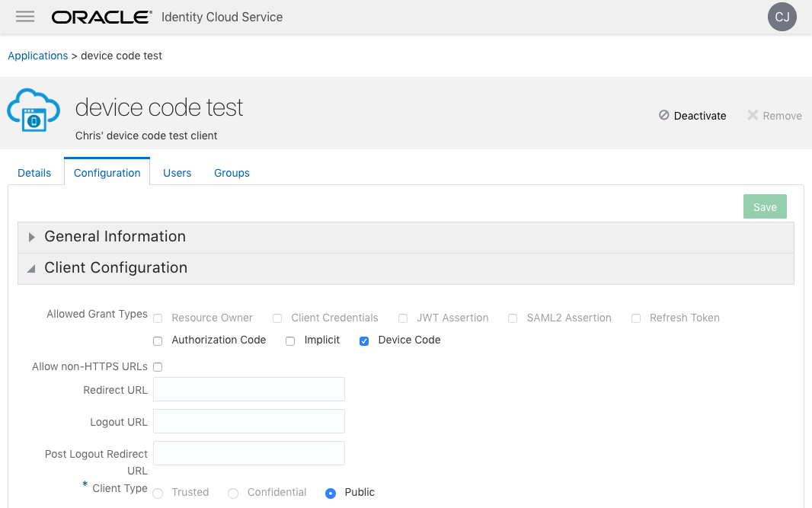Enable the Authorization Code grant type

tap(158, 340)
